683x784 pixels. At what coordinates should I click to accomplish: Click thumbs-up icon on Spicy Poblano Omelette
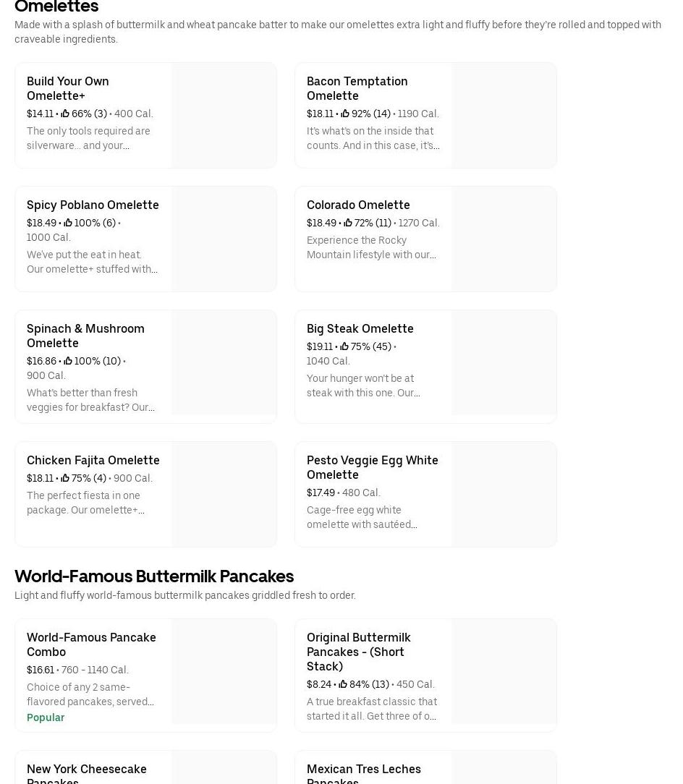(x=68, y=223)
